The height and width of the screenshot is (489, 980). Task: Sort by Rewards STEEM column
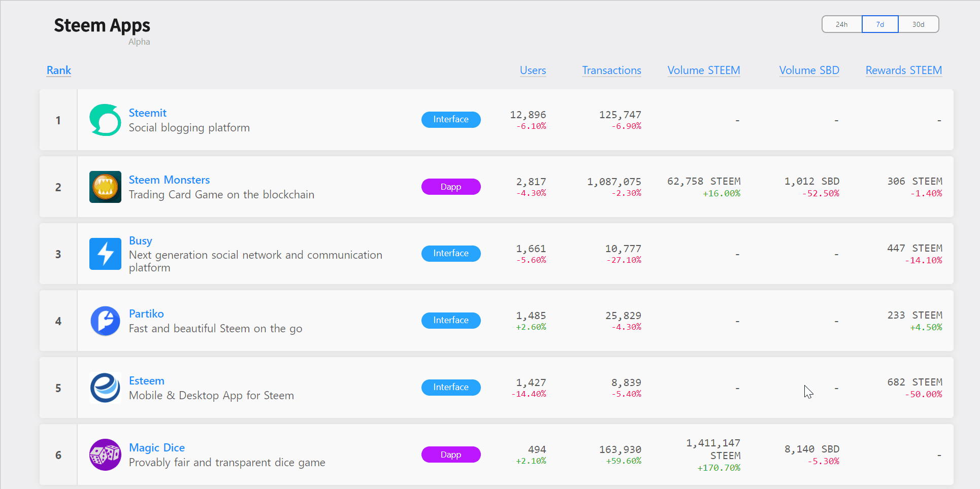pyautogui.click(x=904, y=71)
